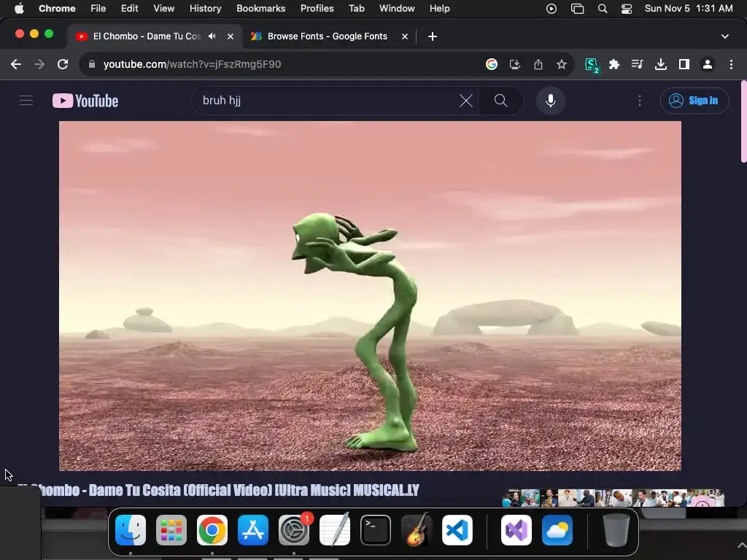Image resolution: width=747 pixels, height=560 pixels.
Task: Start voice search with microphone
Action: [551, 101]
